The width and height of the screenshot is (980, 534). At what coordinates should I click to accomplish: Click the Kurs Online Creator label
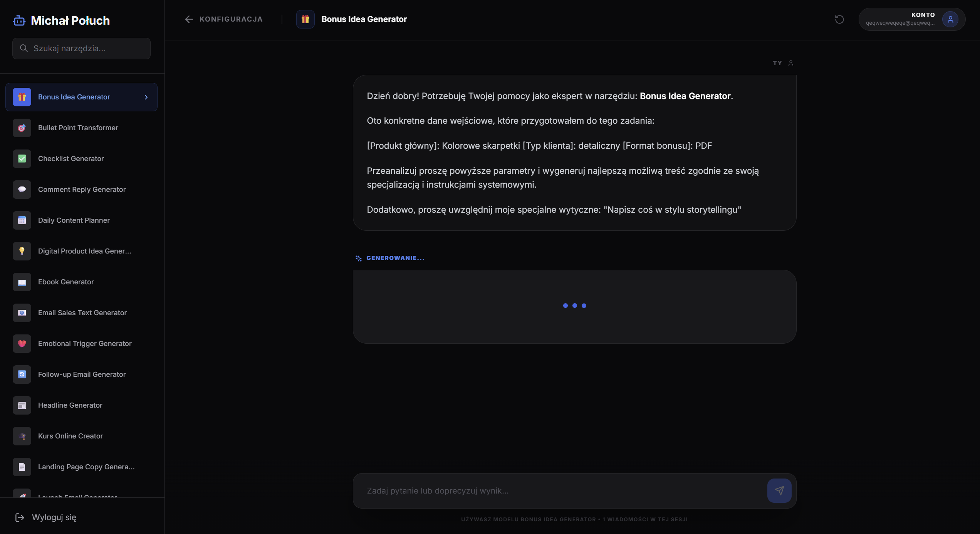(70, 436)
